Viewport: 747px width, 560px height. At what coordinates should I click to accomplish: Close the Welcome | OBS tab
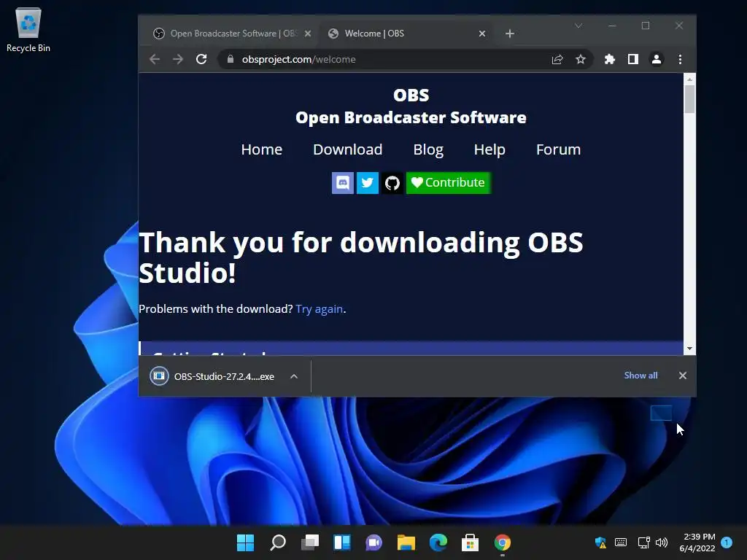(482, 34)
